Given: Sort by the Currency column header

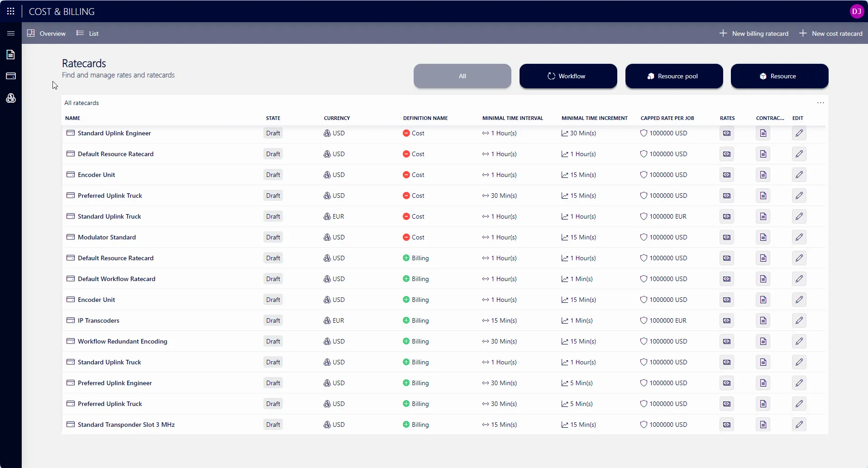Looking at the screenshot, I should (337, 118).
